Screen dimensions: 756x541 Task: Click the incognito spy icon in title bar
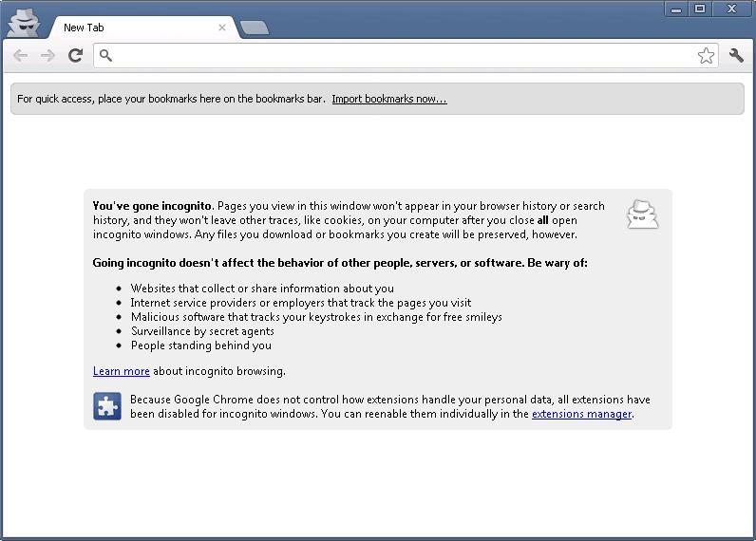(23, 22)
